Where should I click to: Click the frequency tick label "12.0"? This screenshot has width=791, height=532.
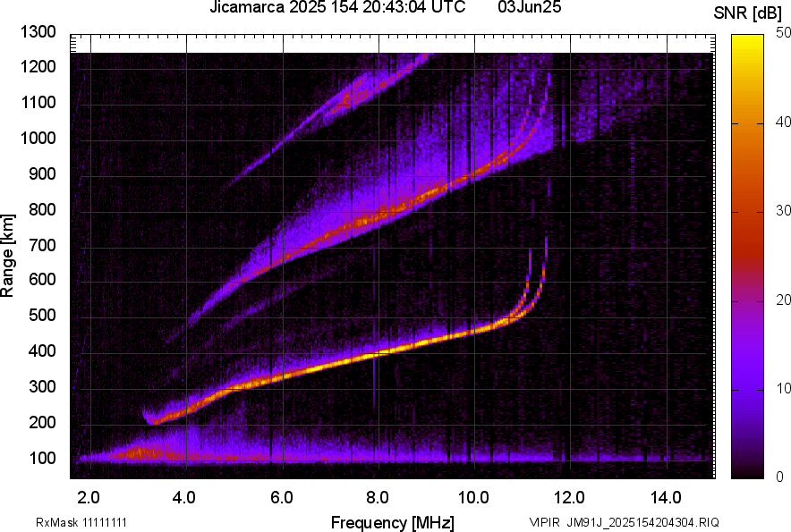pos(569,498)
